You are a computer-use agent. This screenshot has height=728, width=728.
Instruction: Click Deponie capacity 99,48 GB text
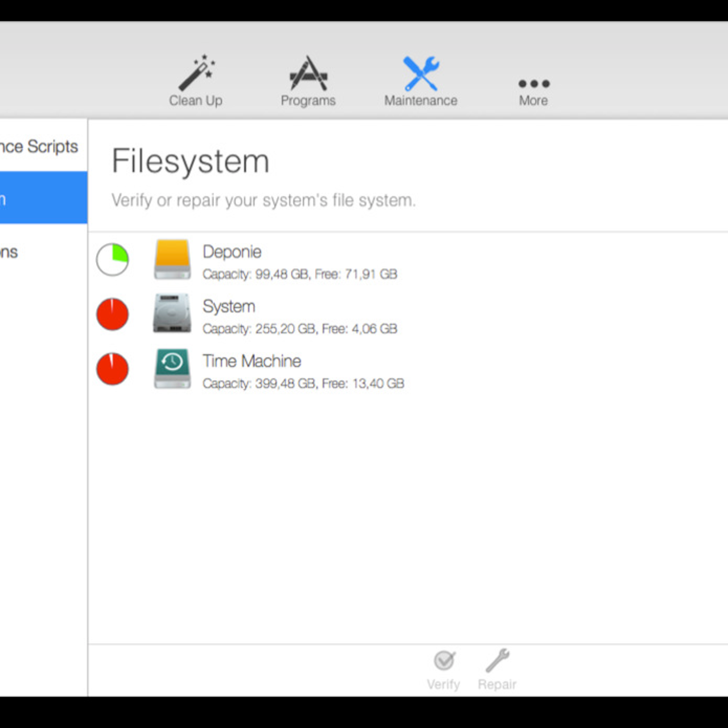pos(300,274)
